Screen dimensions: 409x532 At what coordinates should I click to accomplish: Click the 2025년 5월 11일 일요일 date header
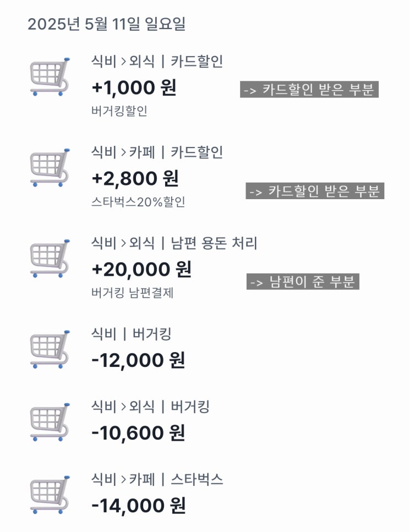[106, 24]
